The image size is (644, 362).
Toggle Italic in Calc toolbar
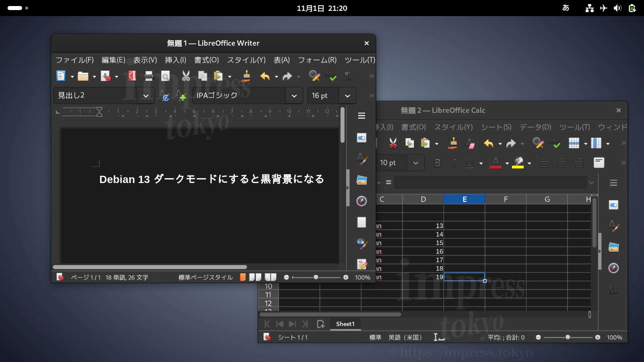(x=454, y=163)
